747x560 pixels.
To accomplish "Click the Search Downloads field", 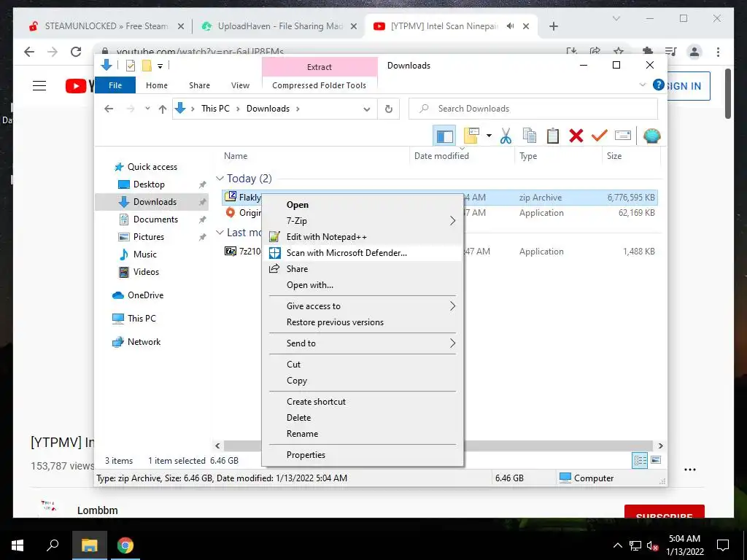I will point(533,109).
